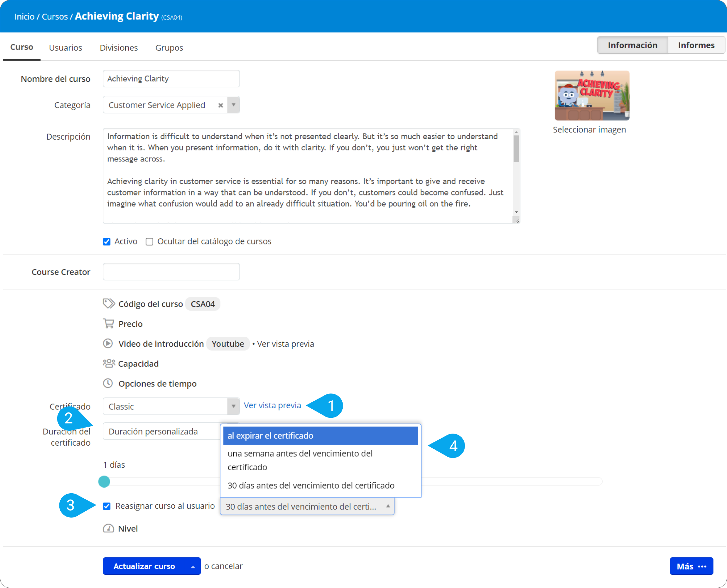Viewport: 727px width, 588px height.
Task: Switch to the Curso tab
Action: [22, 47]
